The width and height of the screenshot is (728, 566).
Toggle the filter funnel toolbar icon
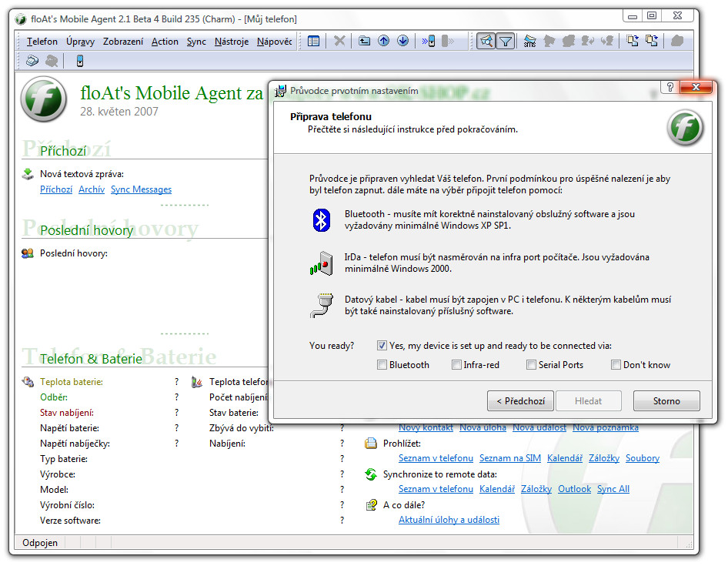click(505, 42)
